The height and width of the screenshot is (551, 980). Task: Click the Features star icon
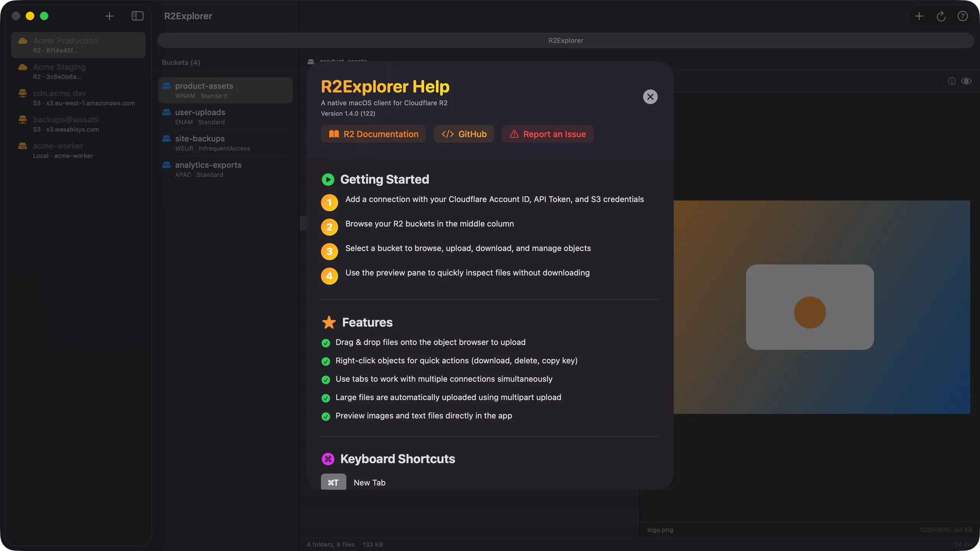click(x=329, y=322)
